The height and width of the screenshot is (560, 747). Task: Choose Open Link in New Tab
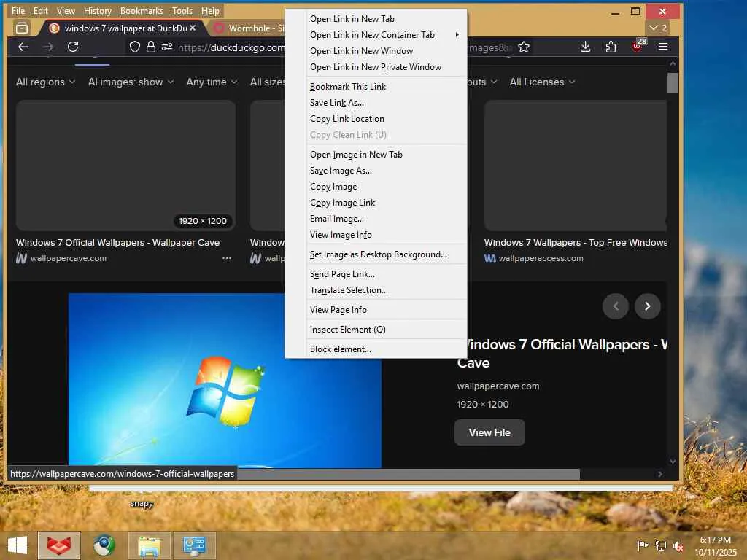click(387, 19)
